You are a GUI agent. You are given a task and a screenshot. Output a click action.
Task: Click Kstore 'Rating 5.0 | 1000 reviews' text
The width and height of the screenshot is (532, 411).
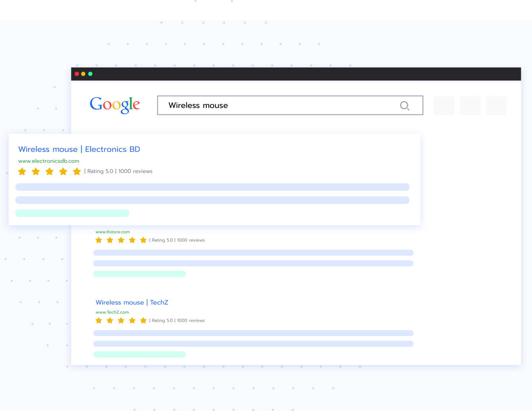coord(178,240)
